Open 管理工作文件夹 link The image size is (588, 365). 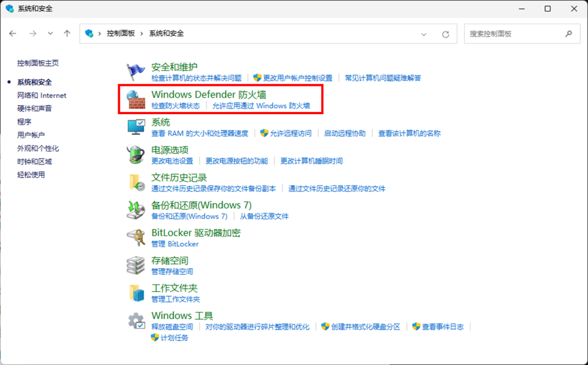(175, 299)
